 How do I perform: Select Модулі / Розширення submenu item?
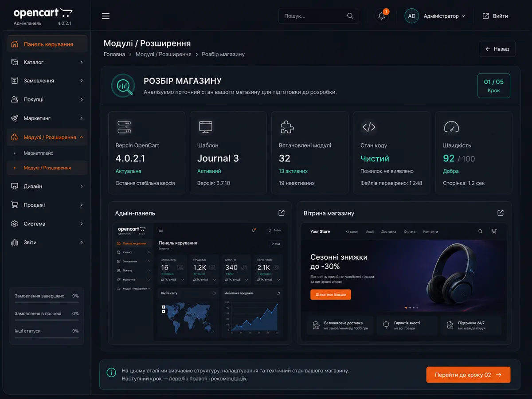[47, 168]
